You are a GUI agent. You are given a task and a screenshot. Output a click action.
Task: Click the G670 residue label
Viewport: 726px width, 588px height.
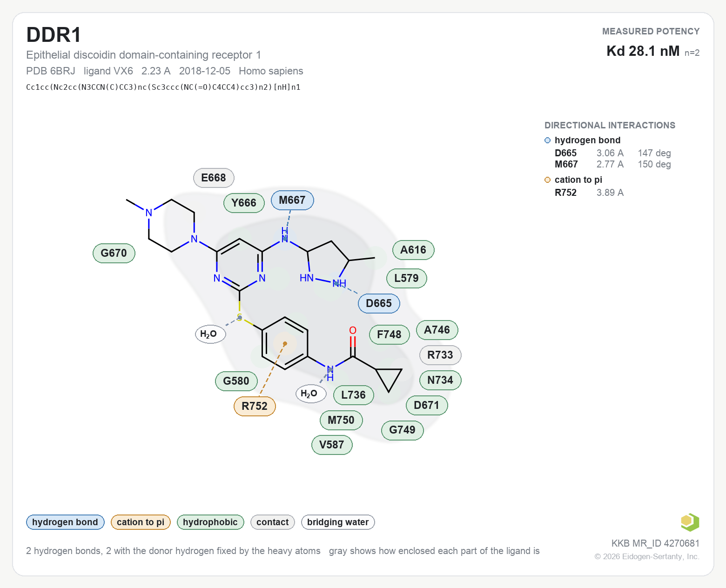114,253
